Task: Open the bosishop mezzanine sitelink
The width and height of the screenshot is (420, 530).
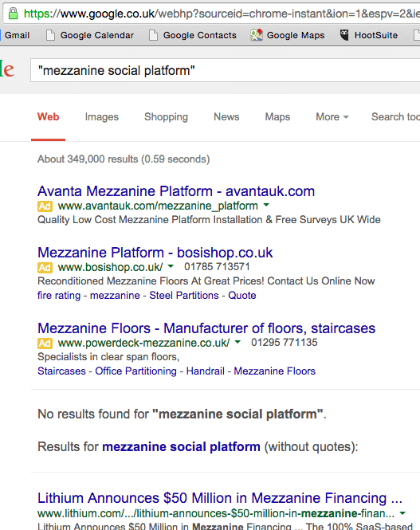Action: pos(115,296)
